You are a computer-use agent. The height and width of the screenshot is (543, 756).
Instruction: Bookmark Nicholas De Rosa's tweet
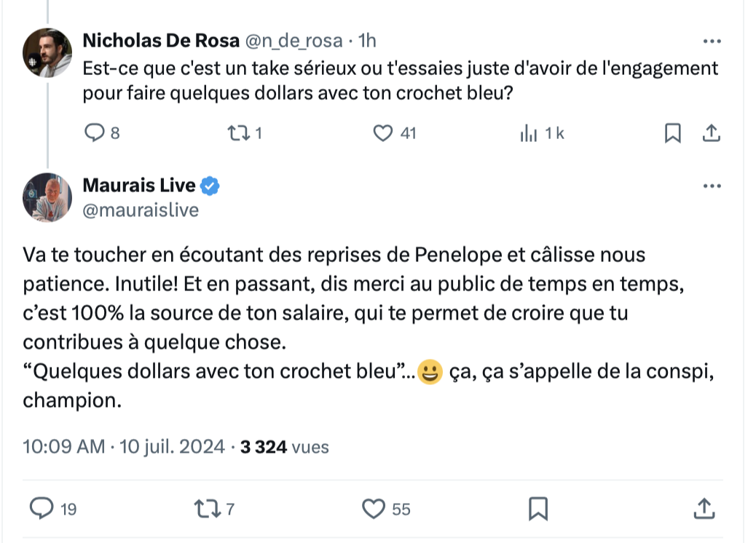tap(673, 133)
